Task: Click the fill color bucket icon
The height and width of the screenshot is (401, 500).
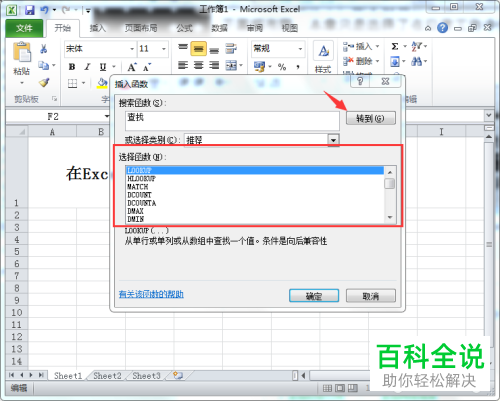Action: 102,83
